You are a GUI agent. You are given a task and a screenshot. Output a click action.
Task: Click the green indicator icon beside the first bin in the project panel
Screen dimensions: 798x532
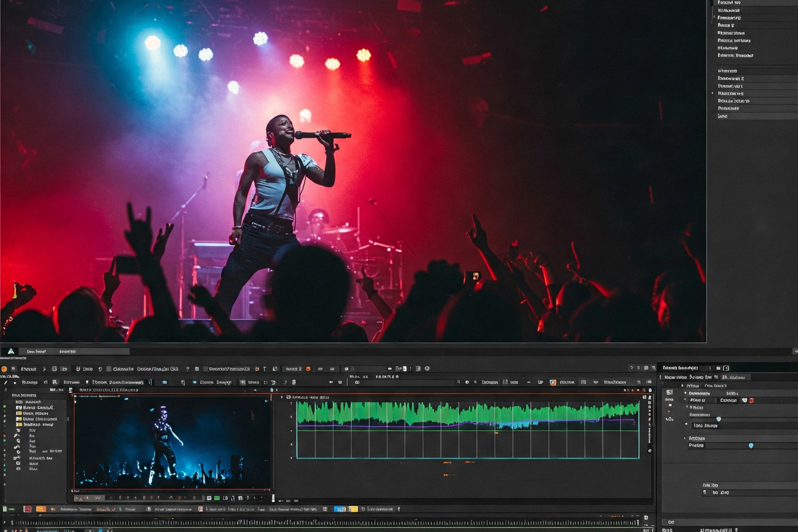pos(4,406)
